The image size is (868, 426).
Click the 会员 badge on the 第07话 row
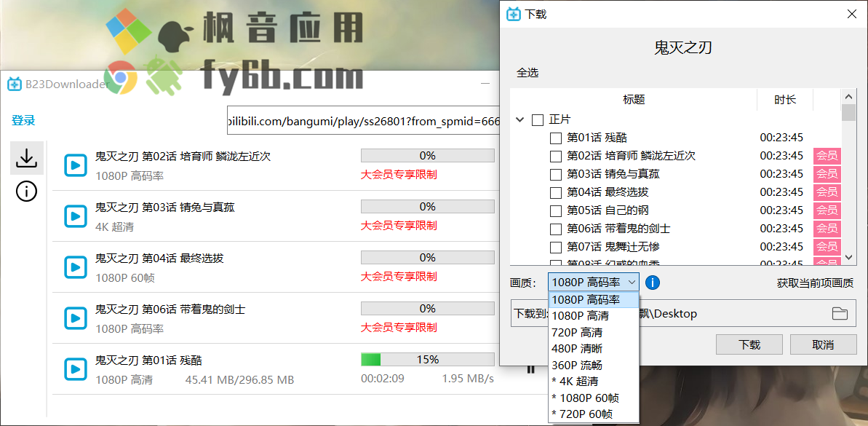[x=827, y=247]
